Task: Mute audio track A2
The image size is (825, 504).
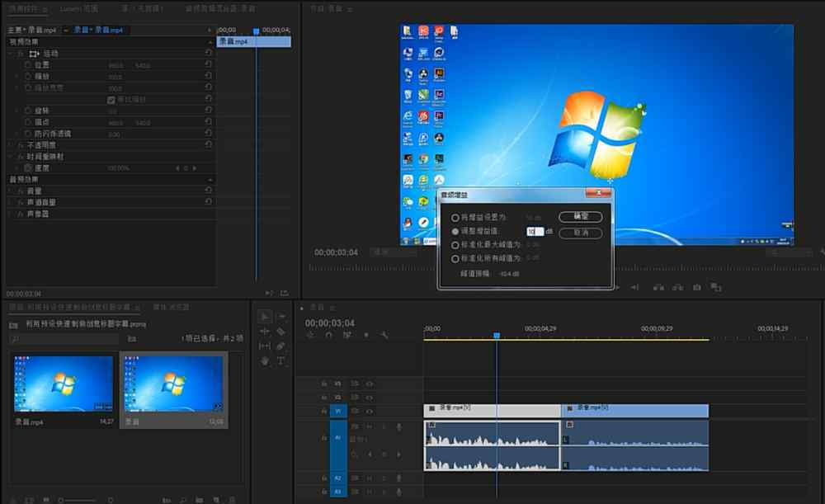Action: click(x=370, y=478)
